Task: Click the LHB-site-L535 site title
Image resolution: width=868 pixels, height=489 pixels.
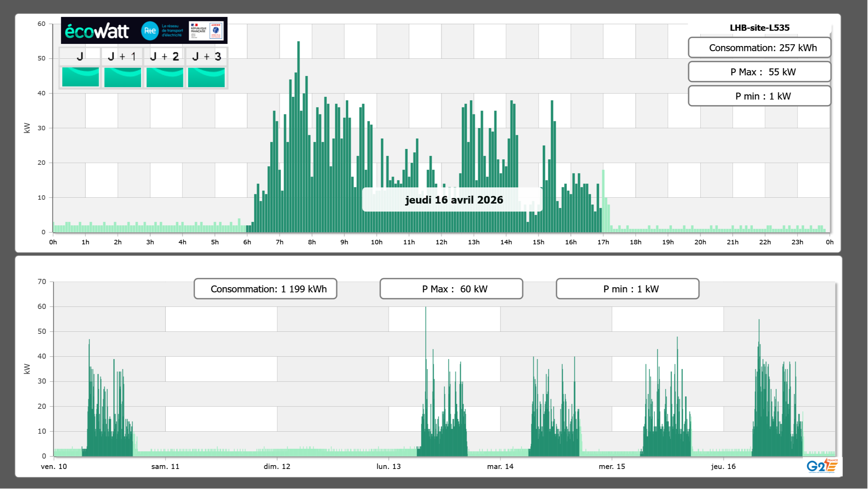Action: pos(759,28)
